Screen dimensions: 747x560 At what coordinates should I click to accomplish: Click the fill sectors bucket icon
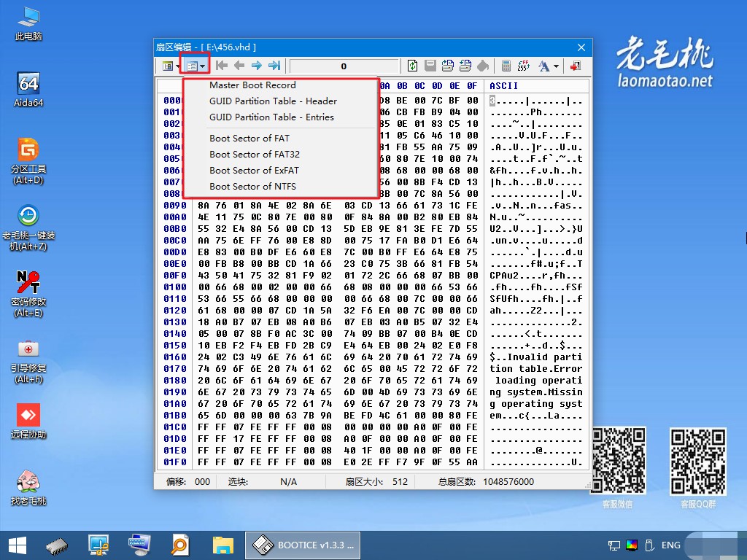[x=483, y=66]
